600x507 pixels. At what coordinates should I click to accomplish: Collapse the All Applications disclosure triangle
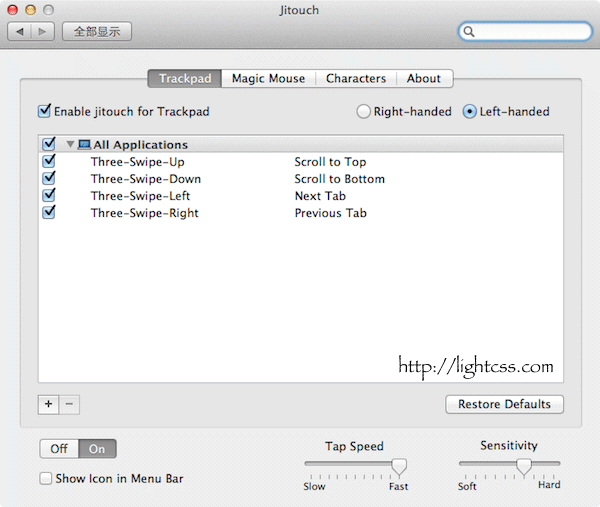tap(70, 145)
